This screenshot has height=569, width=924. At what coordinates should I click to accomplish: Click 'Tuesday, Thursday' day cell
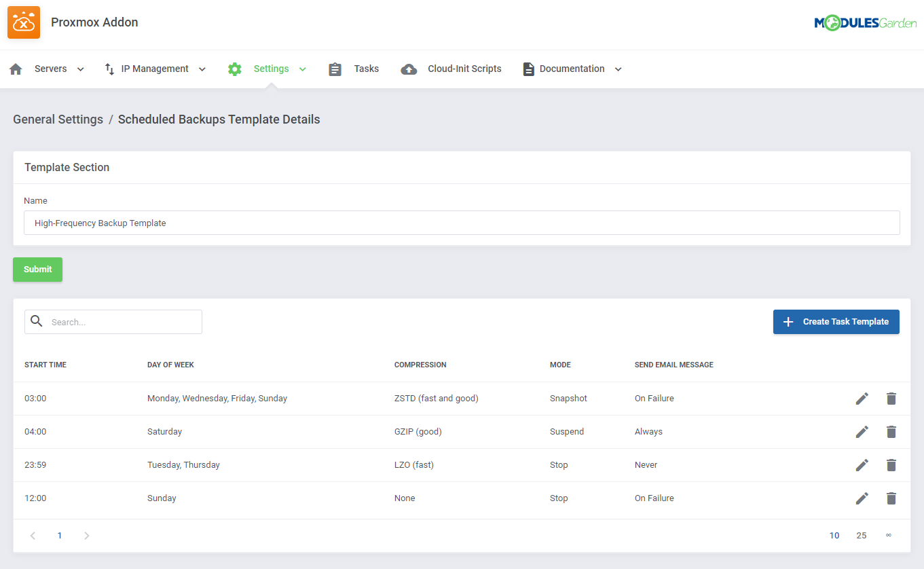[x=183, y=465]
